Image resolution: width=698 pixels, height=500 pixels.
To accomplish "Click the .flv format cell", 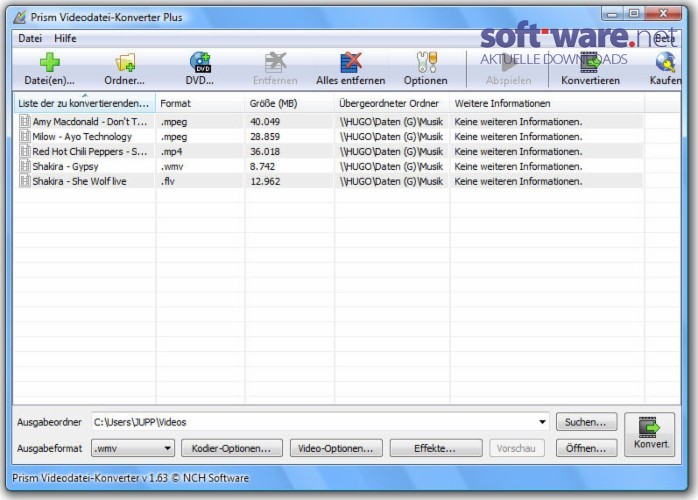I will coord(168,181).
